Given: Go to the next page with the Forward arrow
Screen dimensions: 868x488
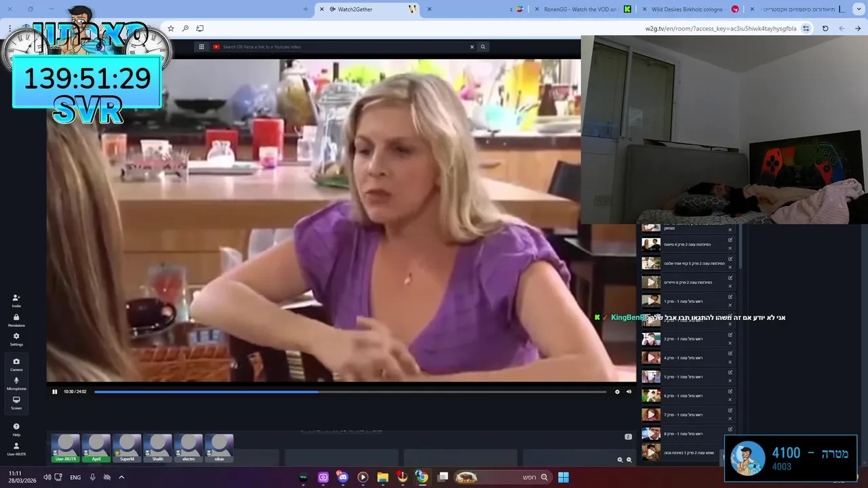Looking at the screenshot, I should point(842,28).
